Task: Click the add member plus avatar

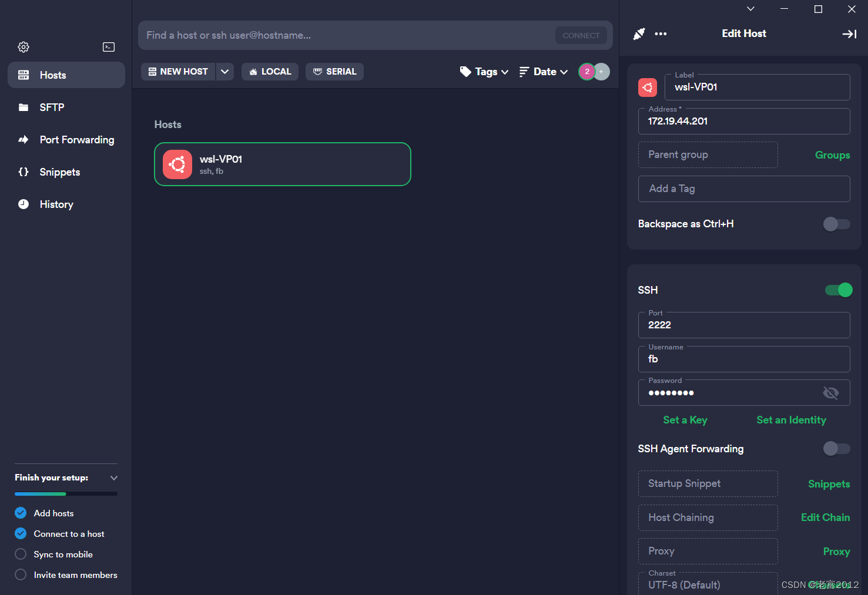Action: click(x=602, y=72)
